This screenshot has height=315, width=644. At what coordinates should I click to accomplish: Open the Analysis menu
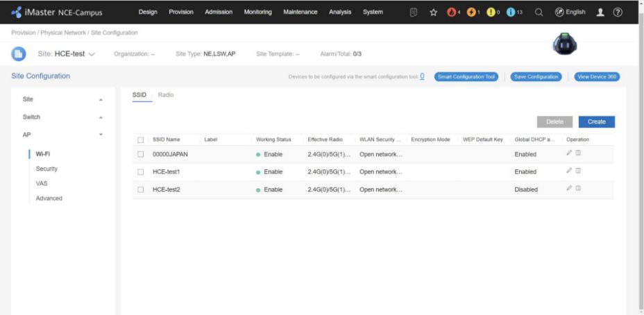340,12
